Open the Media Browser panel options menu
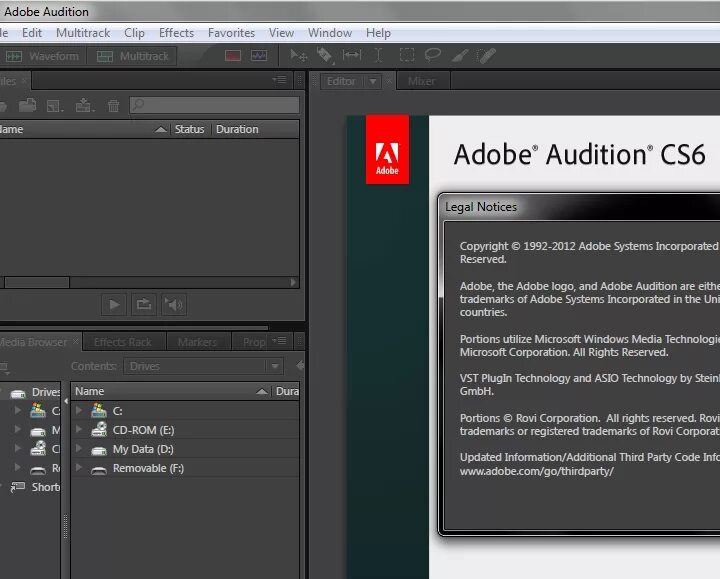 tap(280, 341)
